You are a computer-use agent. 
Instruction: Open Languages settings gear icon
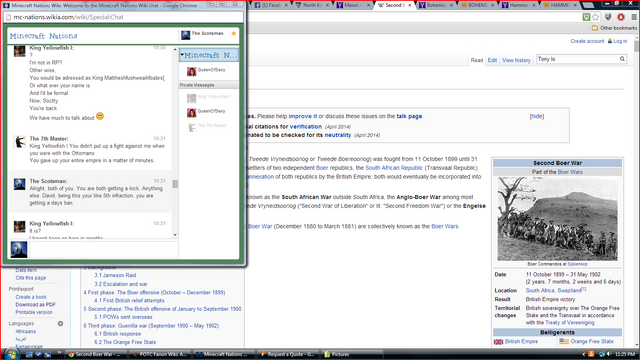coord(60,324)
